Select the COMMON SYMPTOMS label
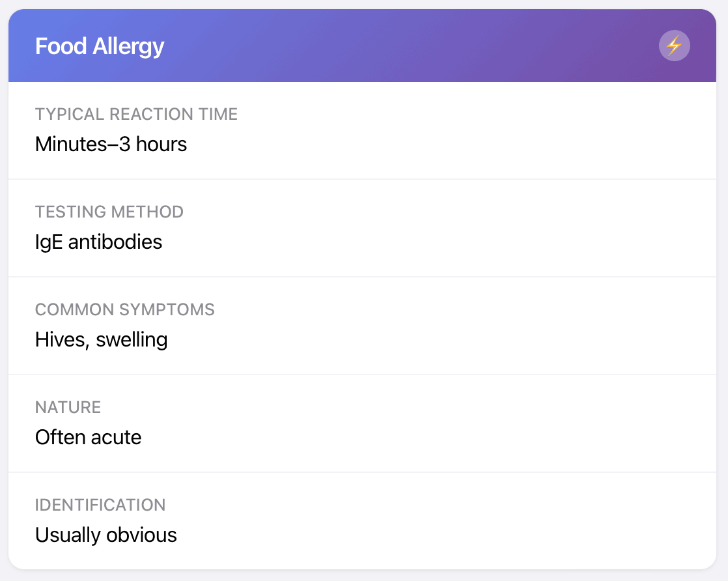 pyautogui.click(x=125, y=310)
